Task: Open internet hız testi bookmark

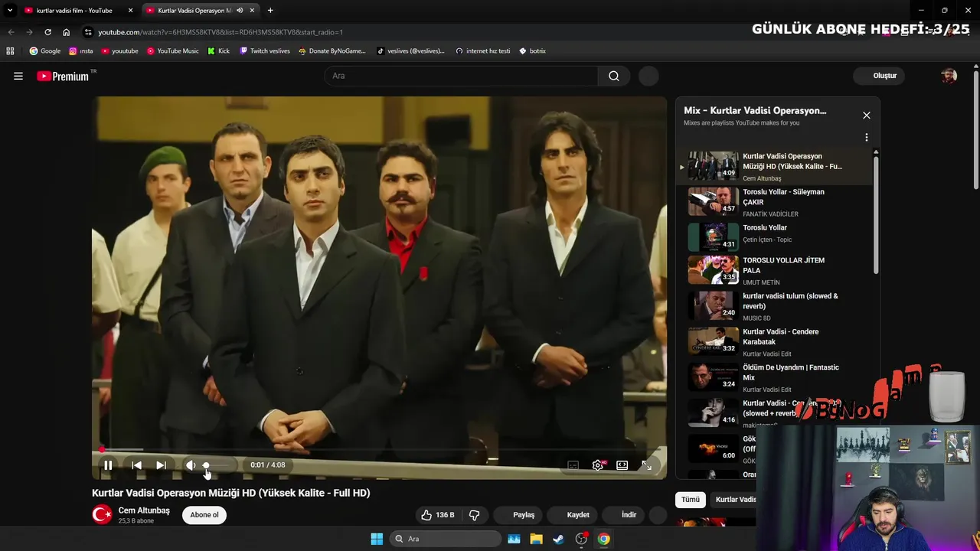Action: tap(483, 51)
